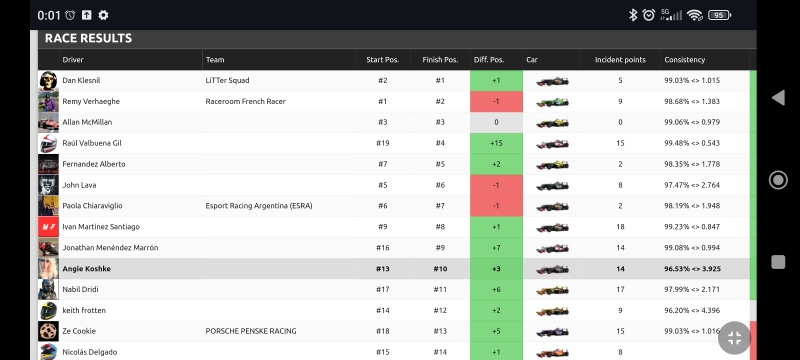The height and width of the screenshot is (360, 800).
Task: Tap Angie Koshke's profile avatar
Action: pos(48,269)
